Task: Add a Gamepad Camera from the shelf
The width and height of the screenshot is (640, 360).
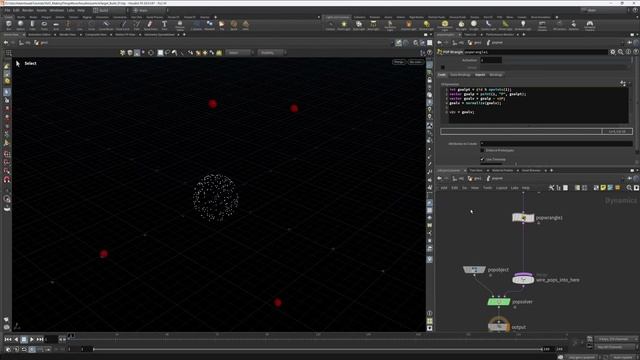Action: [x=589, y=25]
